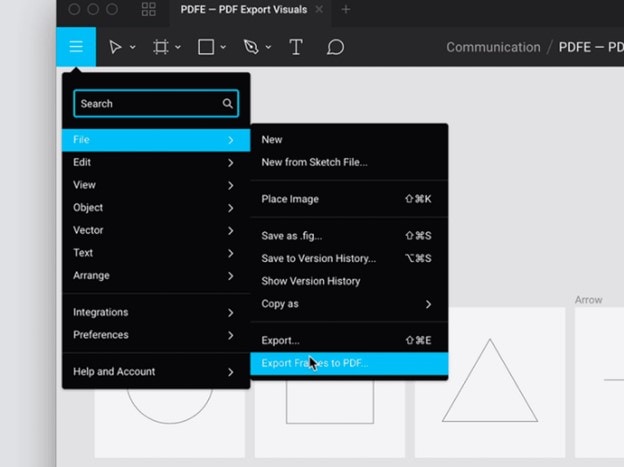Select the Frame tool icon
Viewport: 624px width, 467px height.
pyautogui.click(x=161, y=47)
